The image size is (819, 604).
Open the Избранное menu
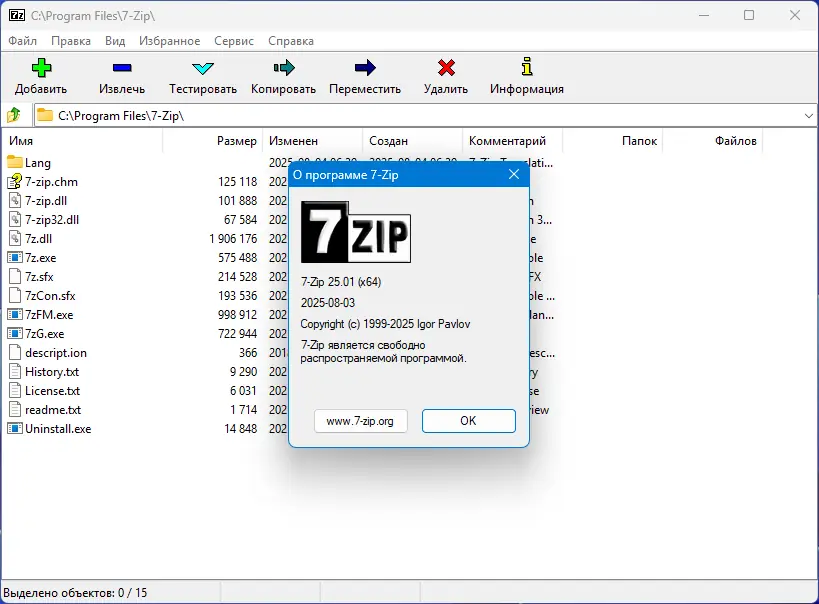point(169,41)
